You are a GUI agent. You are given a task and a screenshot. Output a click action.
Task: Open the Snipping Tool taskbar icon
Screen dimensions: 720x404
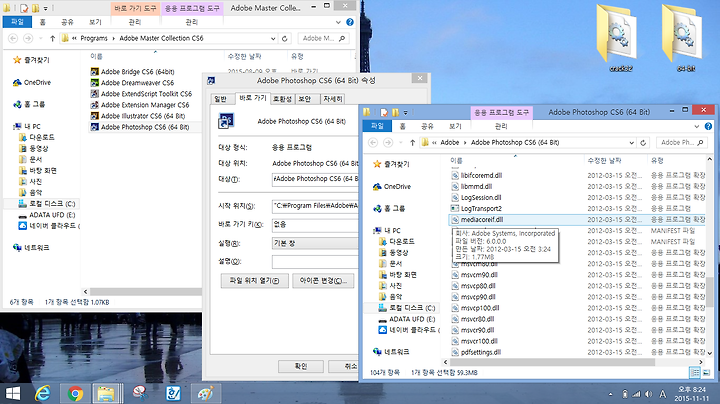point(140,393)
